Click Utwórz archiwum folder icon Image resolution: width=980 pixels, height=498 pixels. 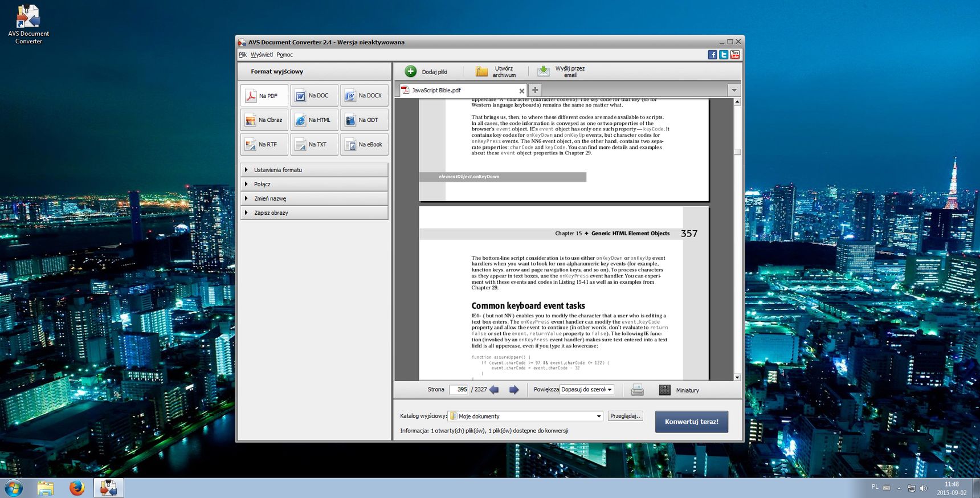pos(482,71)
